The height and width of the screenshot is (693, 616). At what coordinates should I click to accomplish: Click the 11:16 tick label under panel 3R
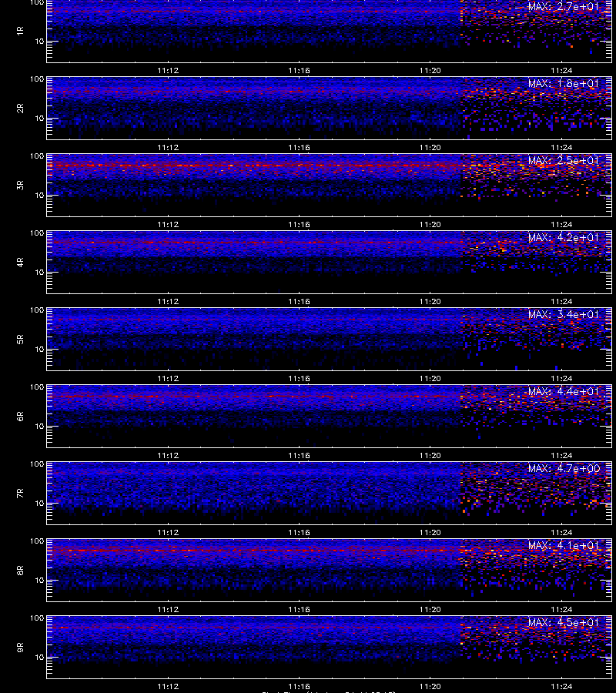[x=300, y=225]
